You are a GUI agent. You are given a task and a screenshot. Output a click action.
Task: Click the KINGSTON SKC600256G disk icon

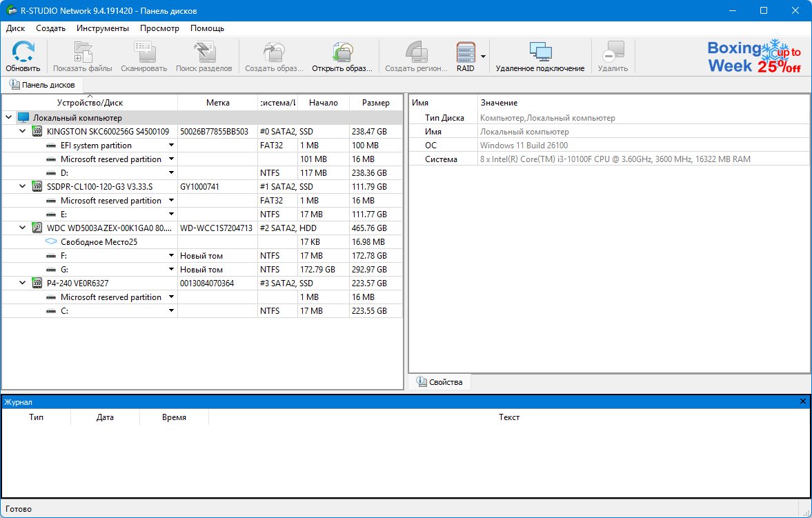(37, 132)
